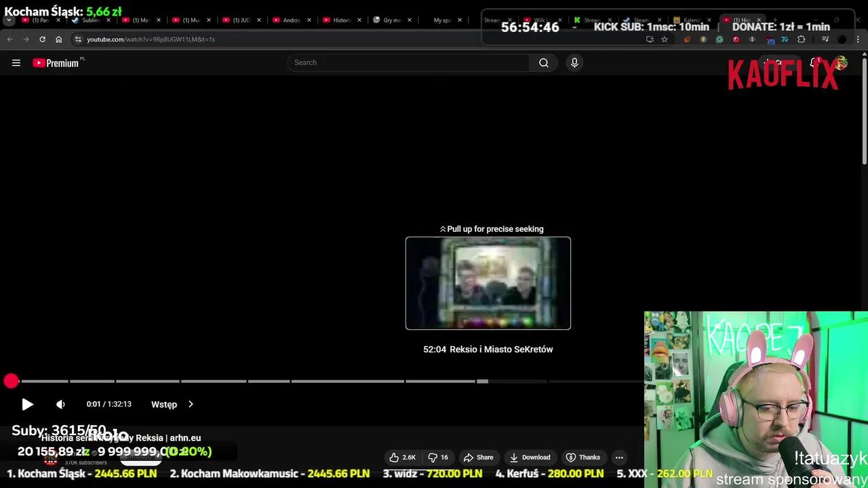Click the browser forward arrow
Image resolution: width=868 pixels, height=488 pixels.
[x=26, y=39]
